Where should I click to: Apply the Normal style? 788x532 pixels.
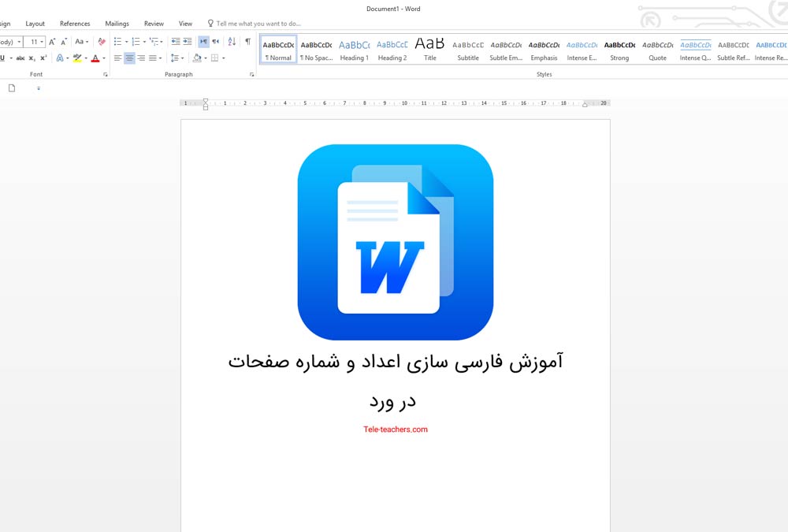click(278, 50)
